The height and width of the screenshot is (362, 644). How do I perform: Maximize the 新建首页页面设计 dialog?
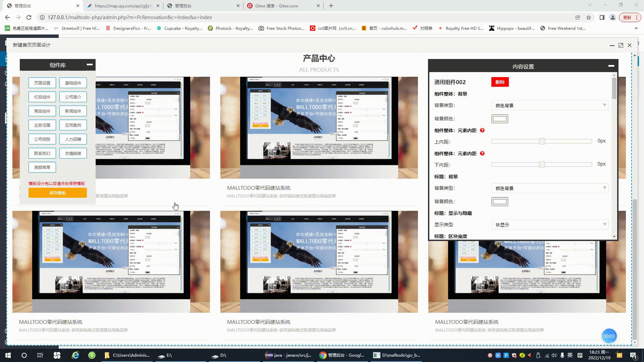[x=621, y=45]
